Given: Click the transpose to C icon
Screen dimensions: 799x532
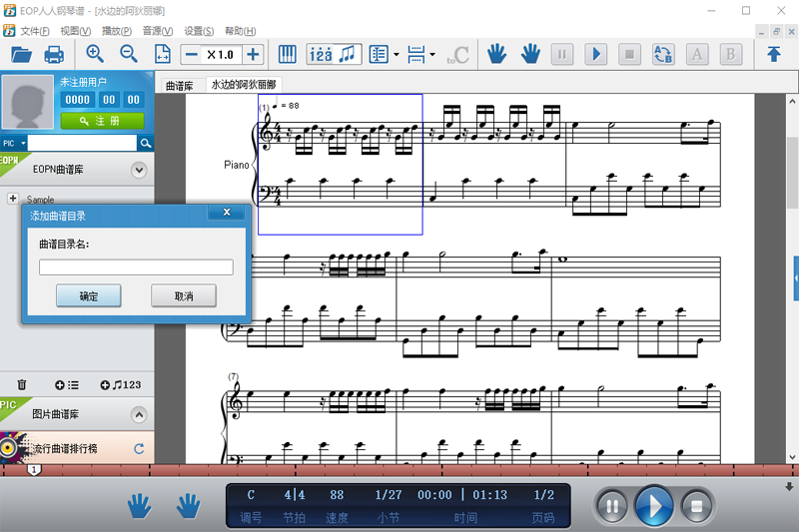Looking at the screenshot, I should [x=458, y=55].
